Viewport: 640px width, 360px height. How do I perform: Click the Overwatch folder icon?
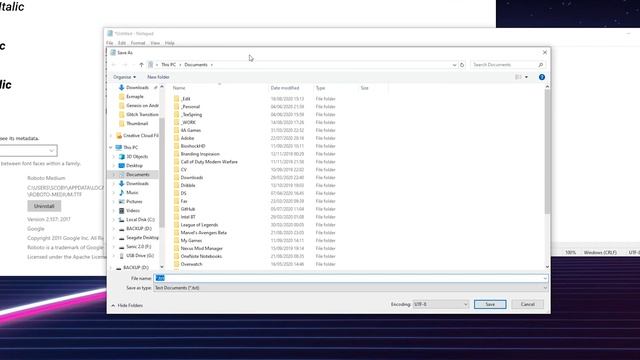[x=176, y=264]
